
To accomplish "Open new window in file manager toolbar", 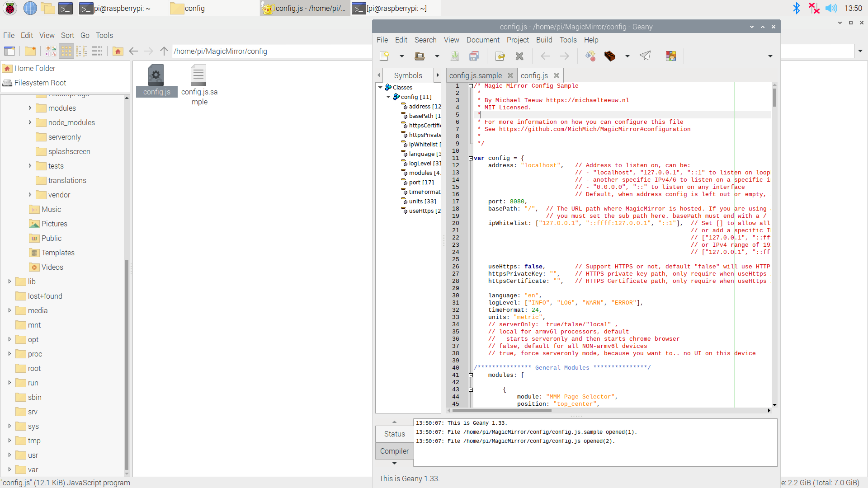I will (x=9, y=51).
